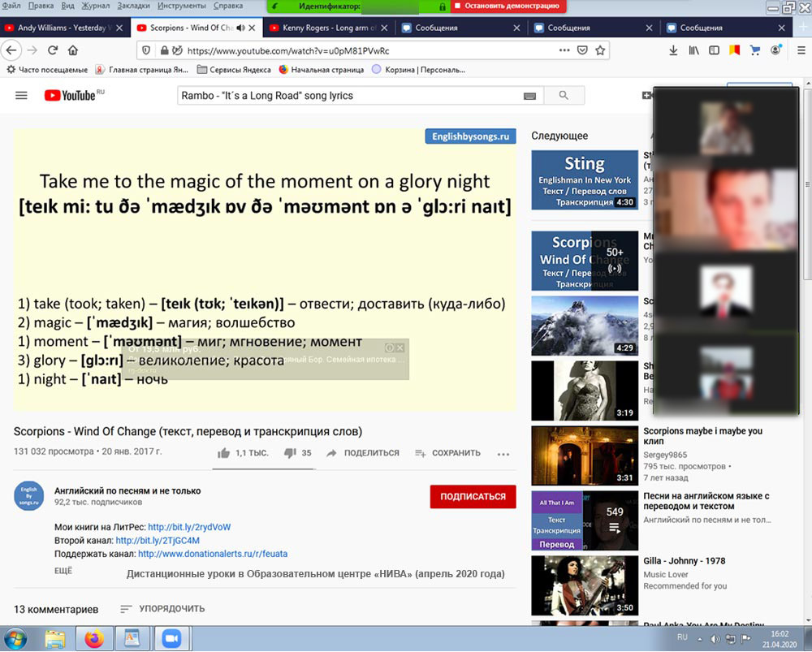
Task: Open the Firefox library icon
Action: tap(694, 50)
